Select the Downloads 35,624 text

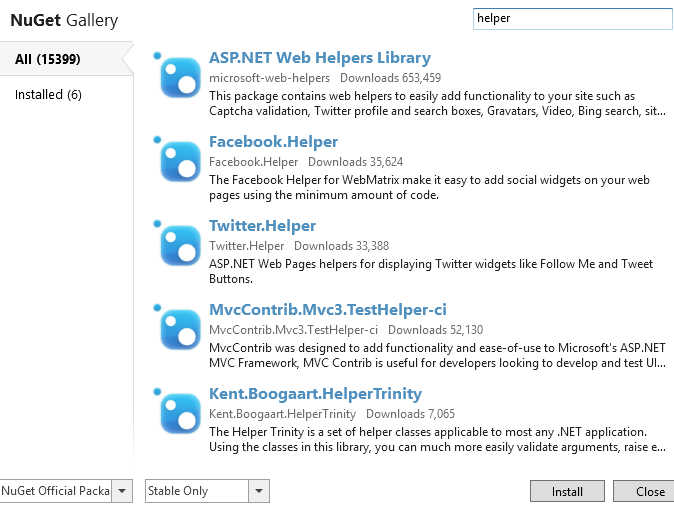[355, 162]
